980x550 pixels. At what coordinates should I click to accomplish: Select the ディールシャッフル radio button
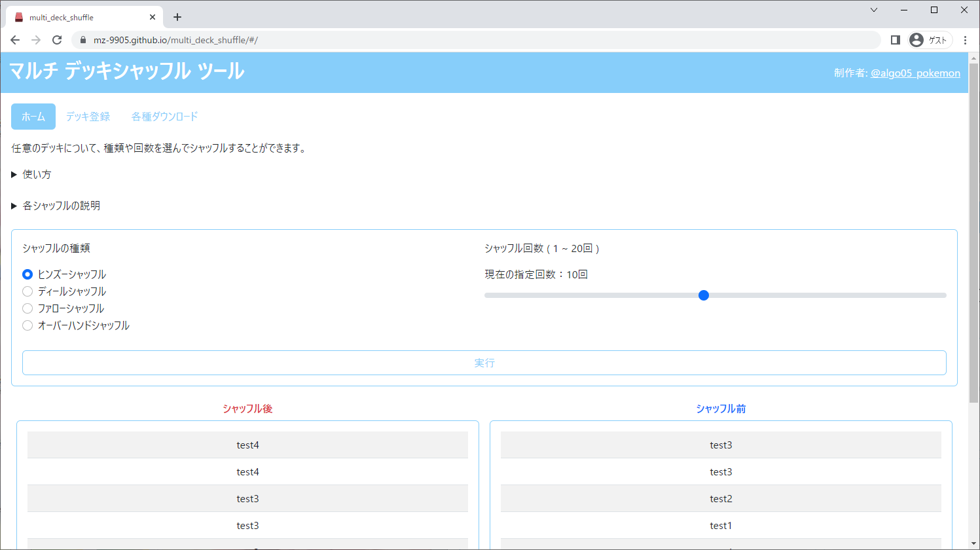(x=27, y=291)
